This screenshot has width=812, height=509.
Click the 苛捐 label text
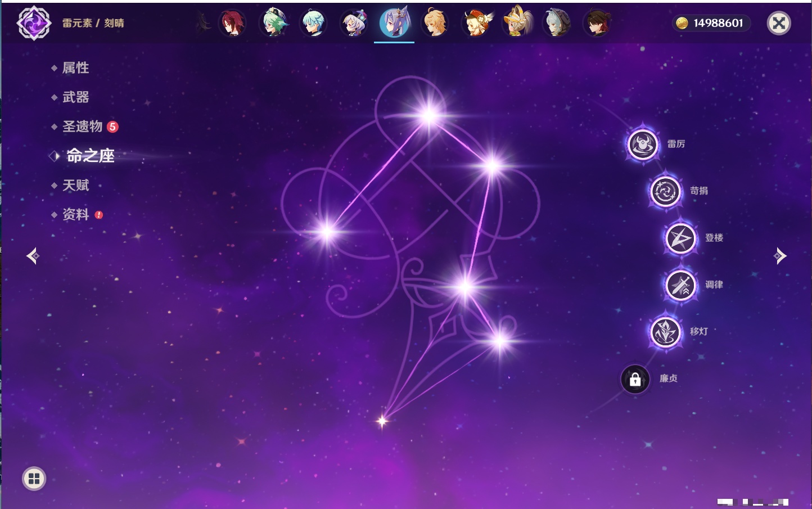pos(699,191)
